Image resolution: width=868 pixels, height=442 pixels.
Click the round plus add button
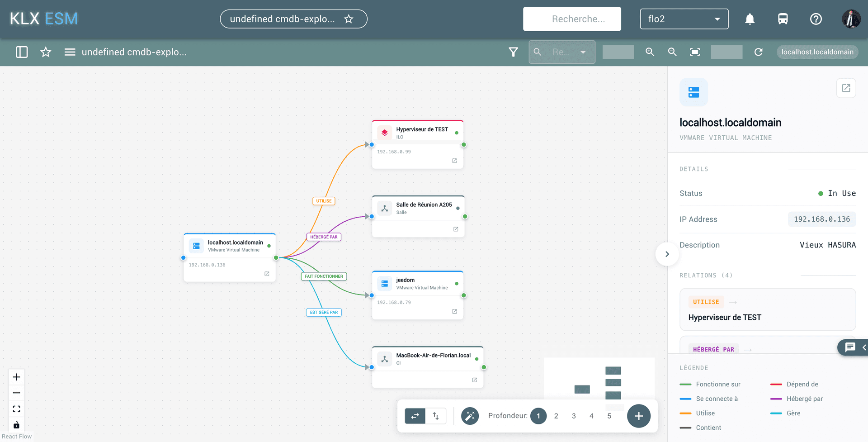(x=638, y=416)
